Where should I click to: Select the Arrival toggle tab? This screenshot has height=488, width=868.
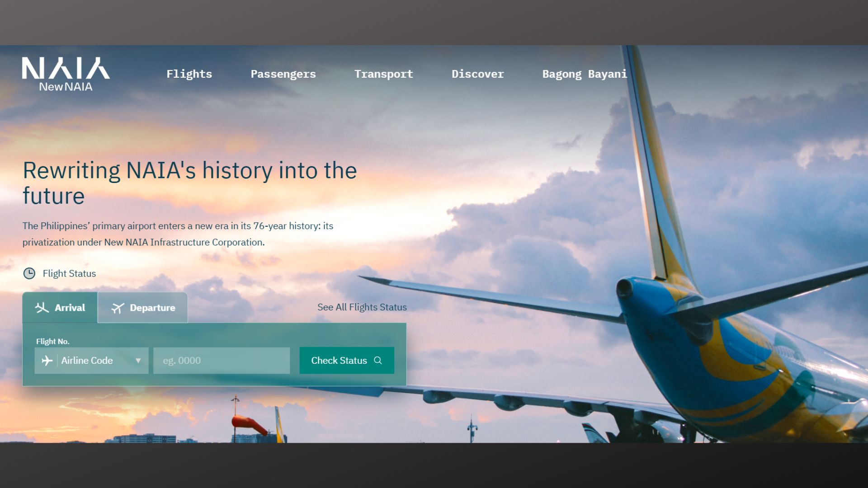pyautogui.click(x=60, y=307)
